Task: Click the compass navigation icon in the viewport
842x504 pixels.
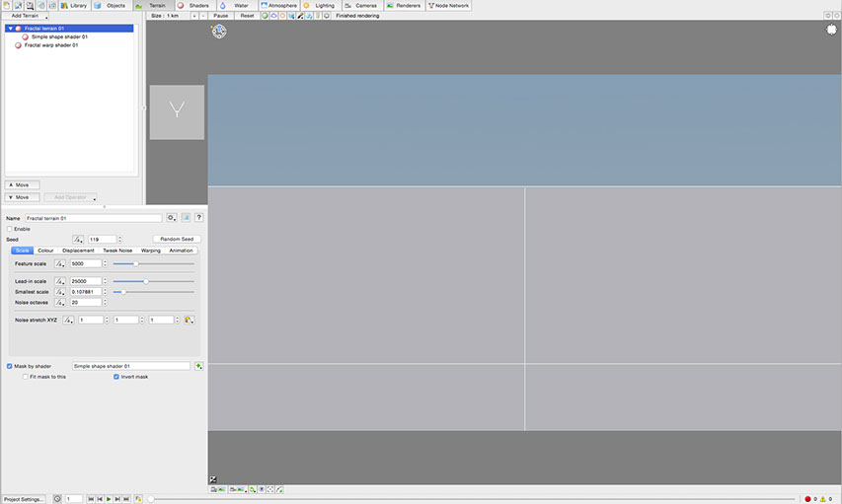Action: pyautogui.click(x=219, y=32)
